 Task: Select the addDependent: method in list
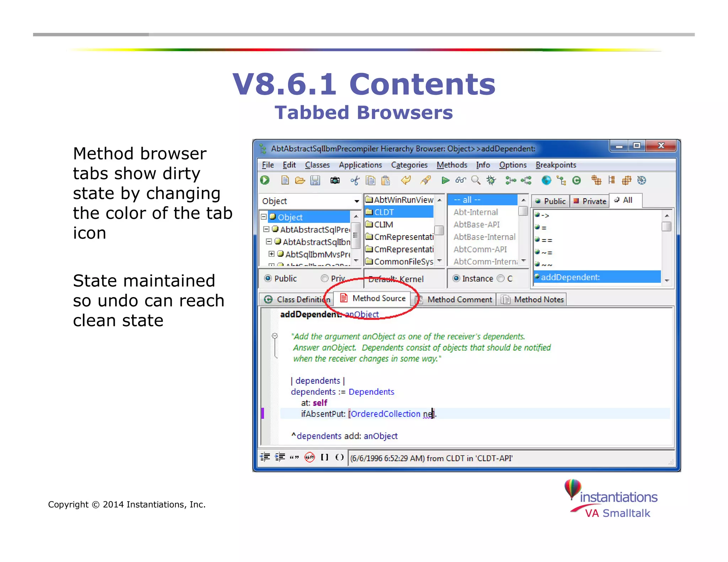(597, 277)
